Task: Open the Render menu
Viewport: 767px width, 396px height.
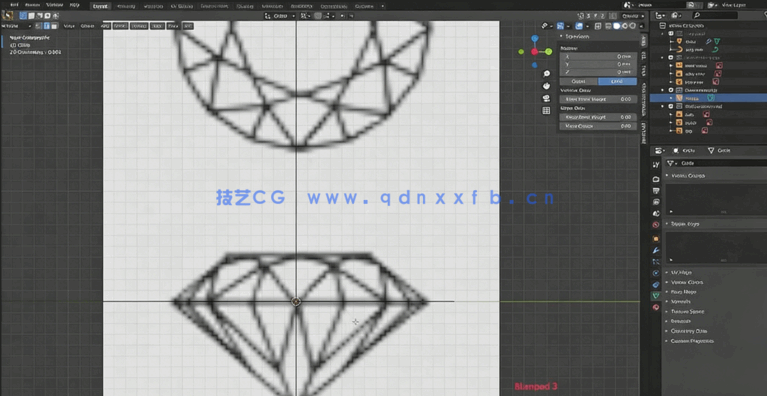Action: tap(32, 5)
